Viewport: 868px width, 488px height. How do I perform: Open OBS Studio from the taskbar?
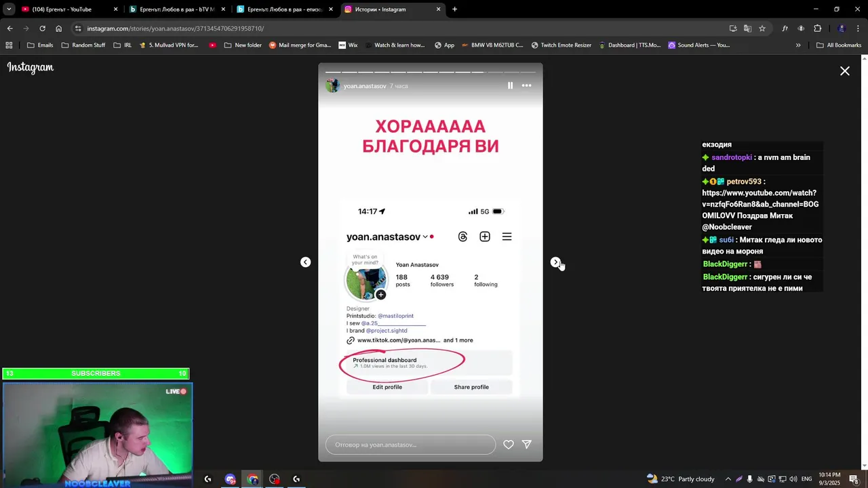tap(274, 479)
